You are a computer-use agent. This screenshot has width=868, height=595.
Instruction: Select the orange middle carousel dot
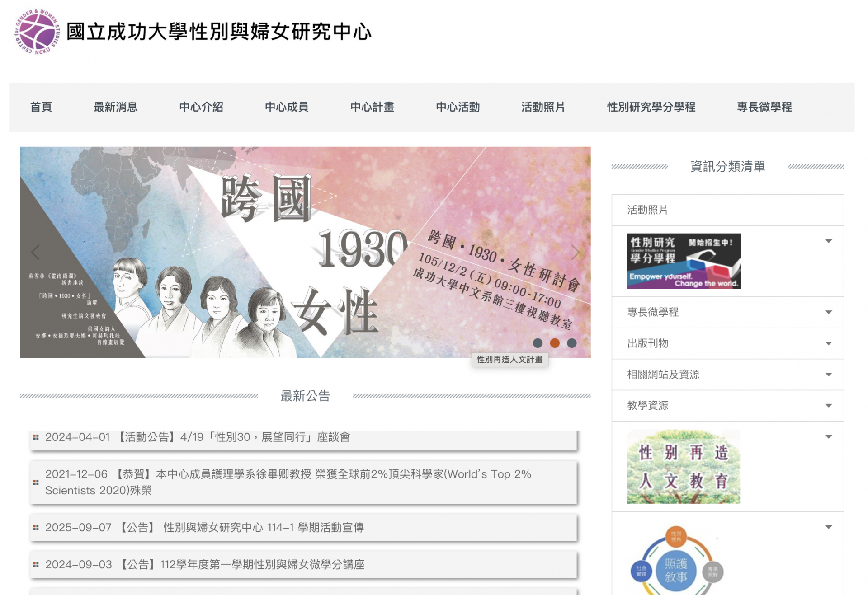[x=555, y=343]
